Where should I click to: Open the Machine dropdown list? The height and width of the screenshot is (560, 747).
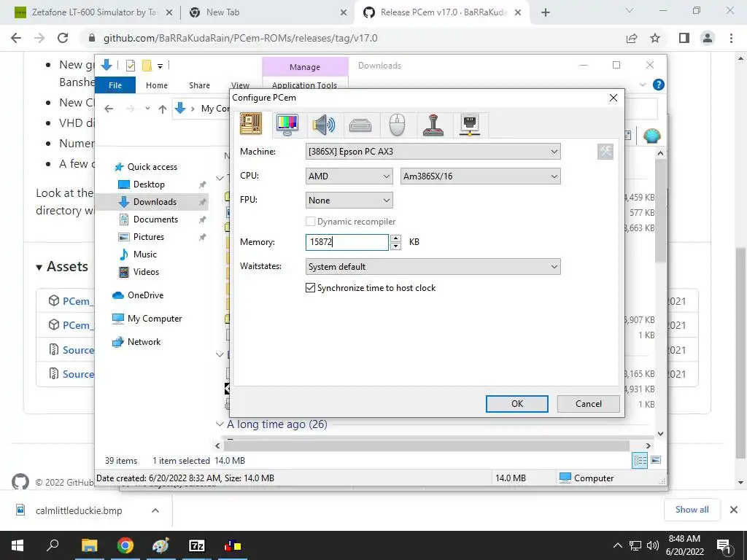[x=433, y=152]
